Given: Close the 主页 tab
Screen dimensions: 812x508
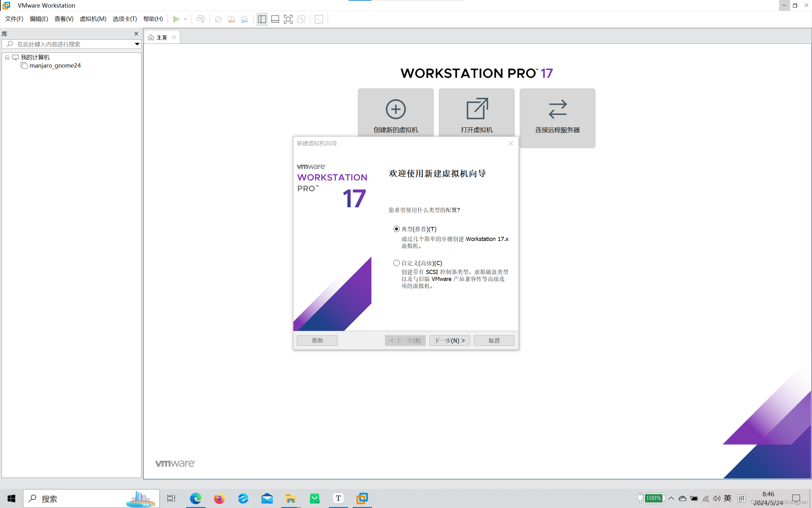Looking at the screenshot, I should pos(174,37).
